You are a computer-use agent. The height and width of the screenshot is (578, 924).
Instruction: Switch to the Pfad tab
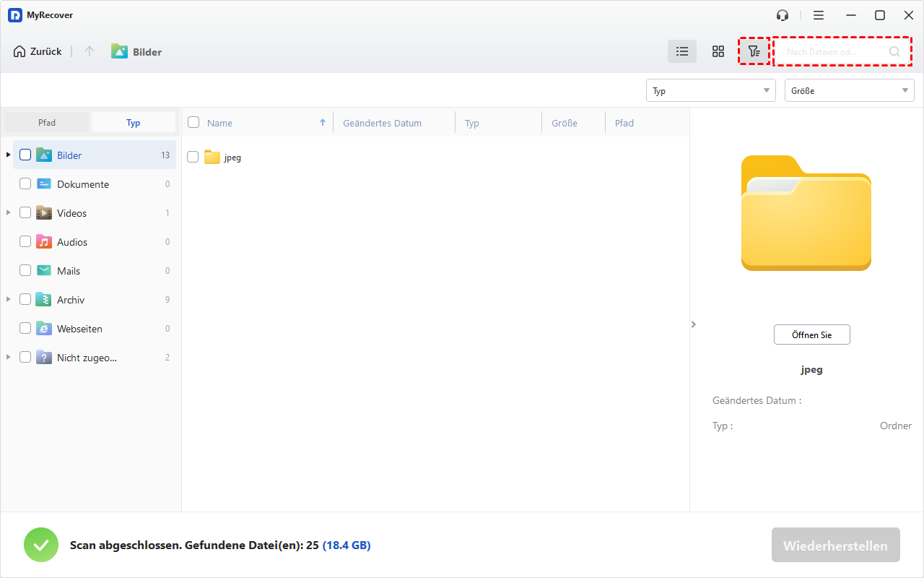pos(47,123)
